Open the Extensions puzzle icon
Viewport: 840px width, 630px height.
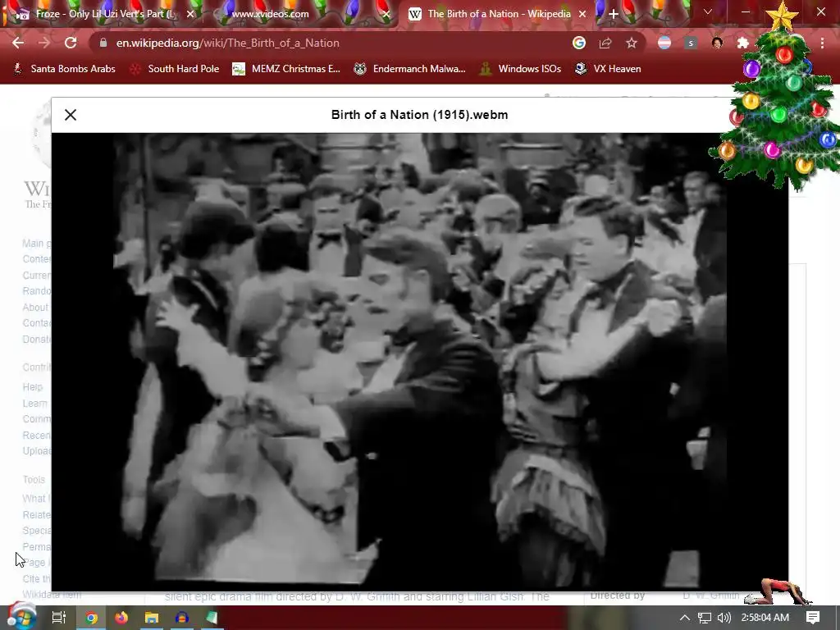(743, 43)
